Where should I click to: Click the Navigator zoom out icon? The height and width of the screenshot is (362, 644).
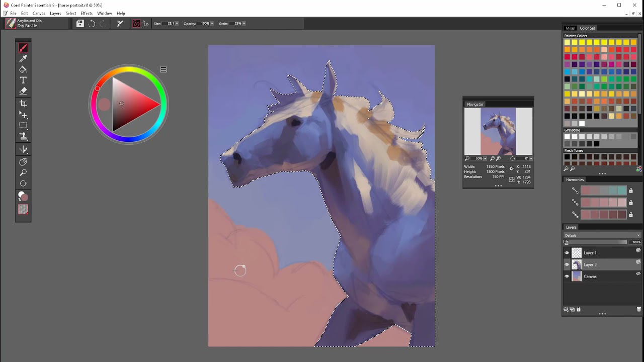[x=493, y=158]
